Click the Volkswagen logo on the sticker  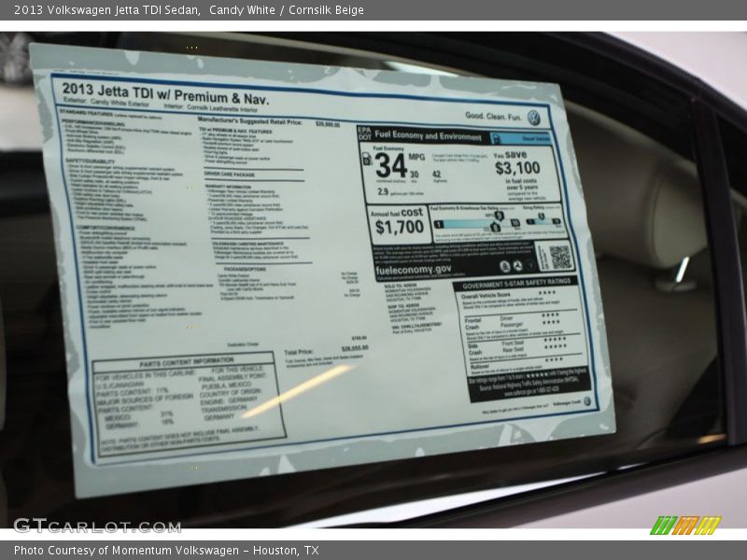[x=533, y=118]
